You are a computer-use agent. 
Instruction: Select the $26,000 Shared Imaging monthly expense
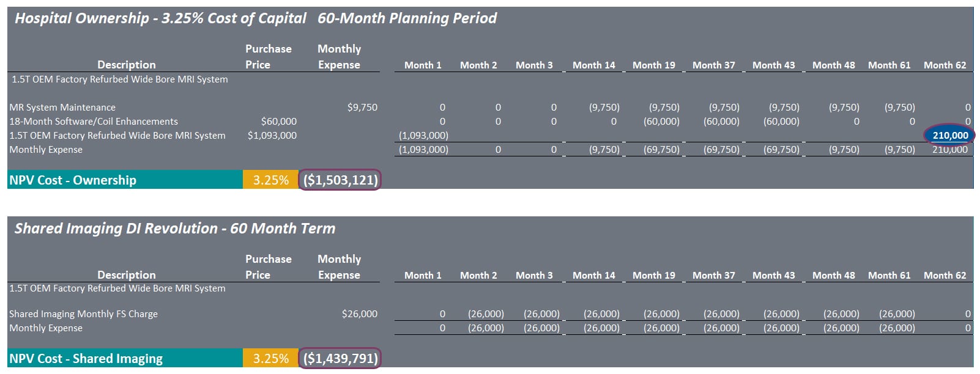[360, 313]
